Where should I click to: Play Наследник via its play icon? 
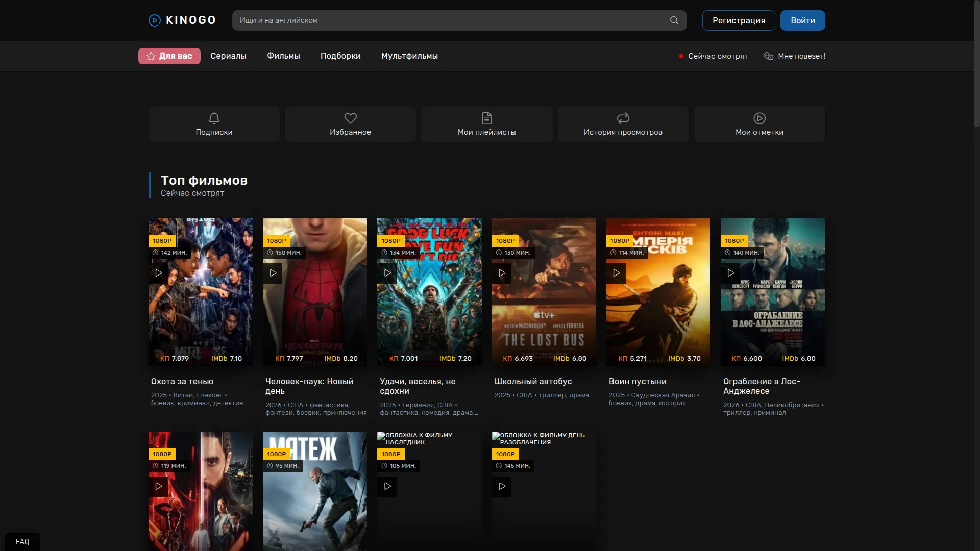[x=387, y=486]
